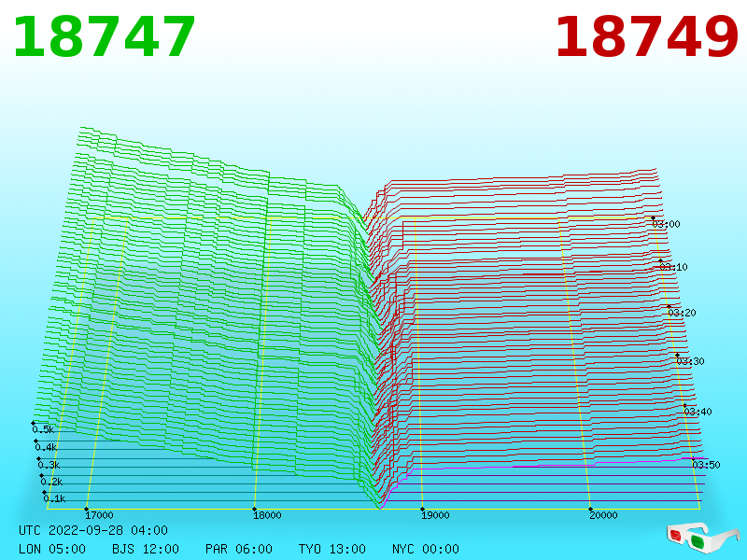
Task: Click the BJS 12:00 time
Action: point(146,549)
